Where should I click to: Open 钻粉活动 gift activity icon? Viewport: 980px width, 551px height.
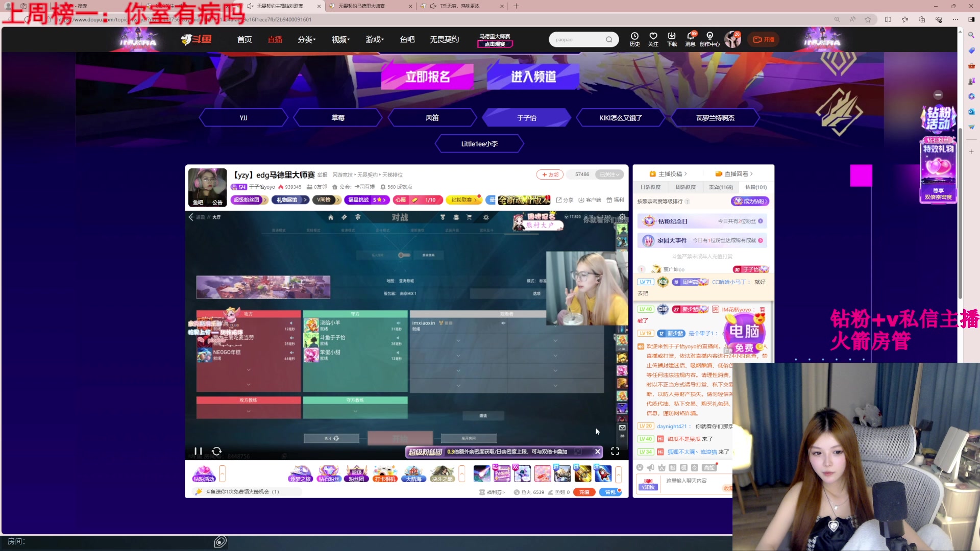[204, 474]
